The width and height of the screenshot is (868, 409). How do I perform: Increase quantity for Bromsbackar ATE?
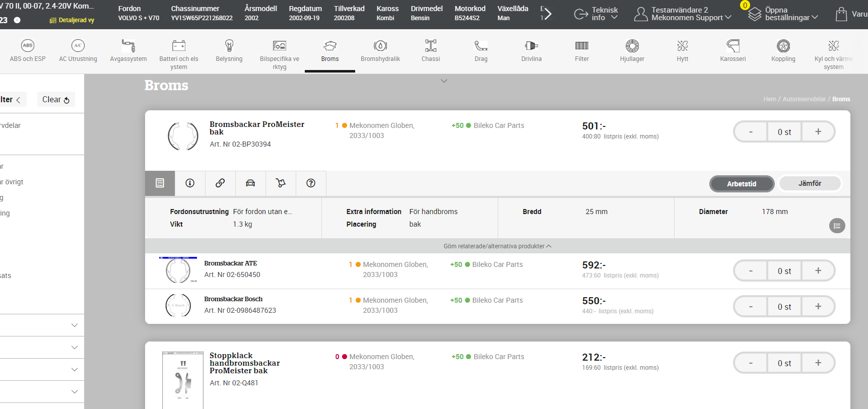pyautogui.click(x=818, y=271)
